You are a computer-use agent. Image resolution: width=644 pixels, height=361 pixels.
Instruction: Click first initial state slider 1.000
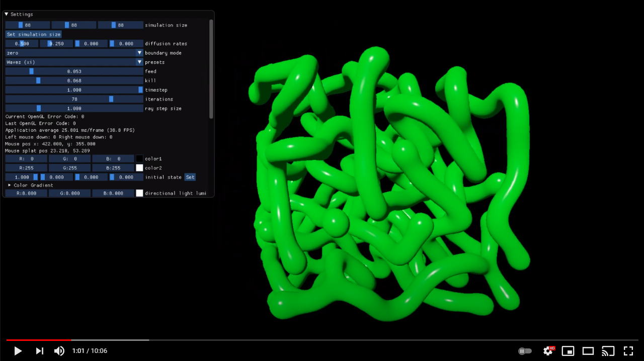(22, 177)
